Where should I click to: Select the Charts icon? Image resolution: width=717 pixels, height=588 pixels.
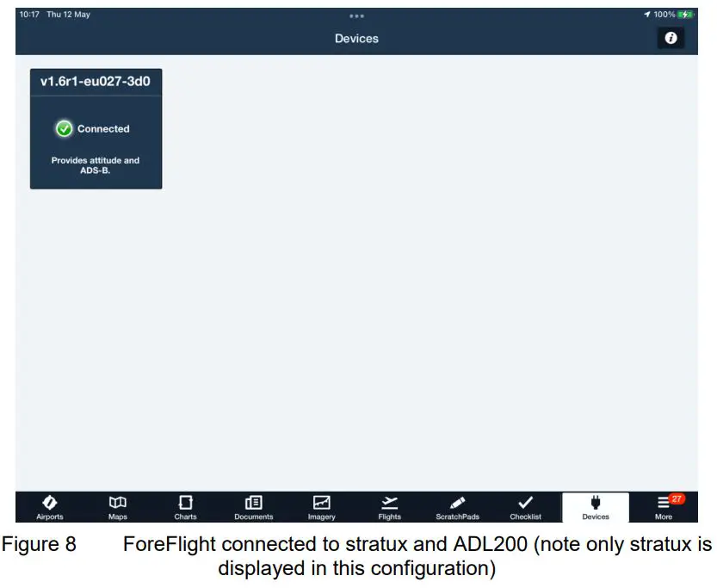[x=186, y=507]
